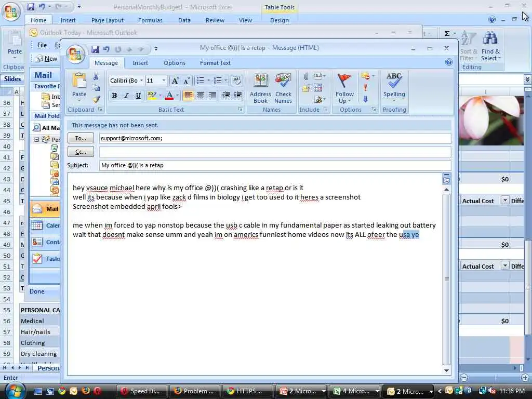
Task: Open message Help question mark icon
Action: click(x=448, y=62)
